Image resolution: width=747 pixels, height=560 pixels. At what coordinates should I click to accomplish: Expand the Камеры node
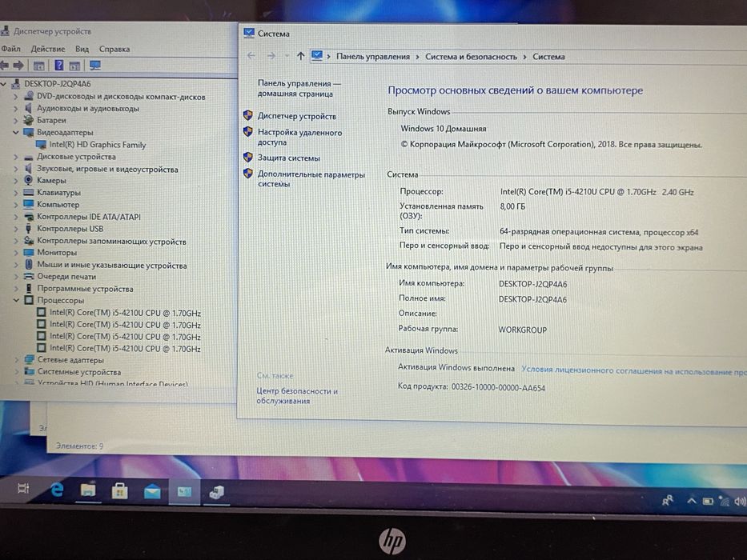pyautogui.click(x=15, y=181)
